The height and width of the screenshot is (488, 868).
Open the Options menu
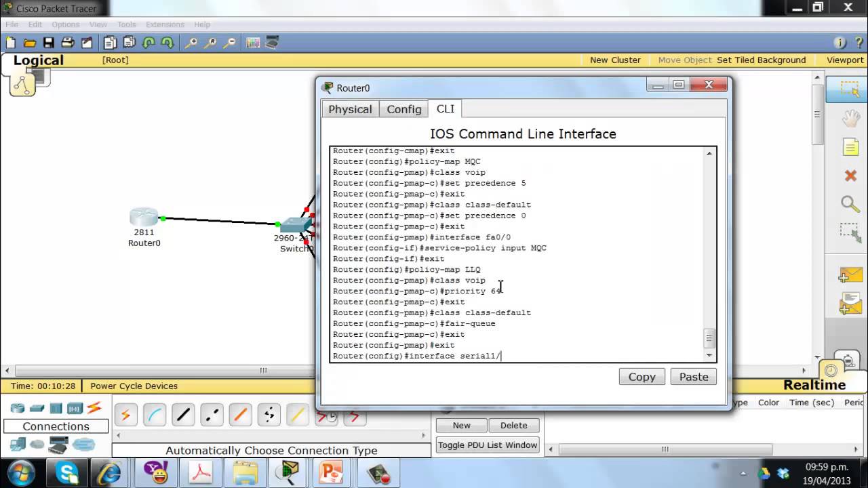(x=66, y=24)
